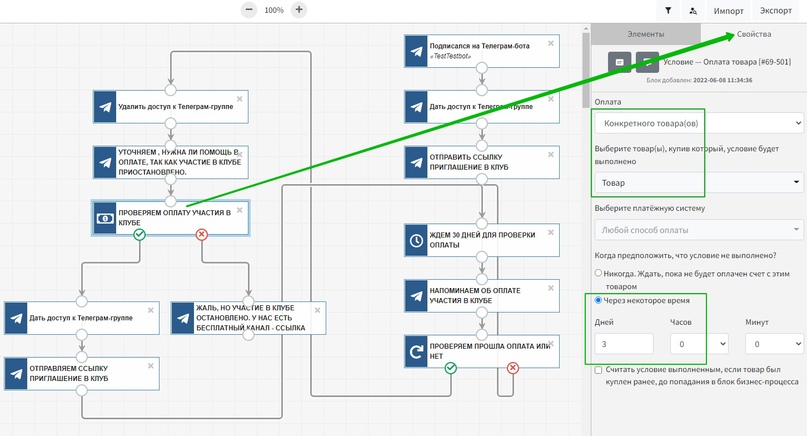
Task: Zoom out with the minus button
Action: pos(249,10)
